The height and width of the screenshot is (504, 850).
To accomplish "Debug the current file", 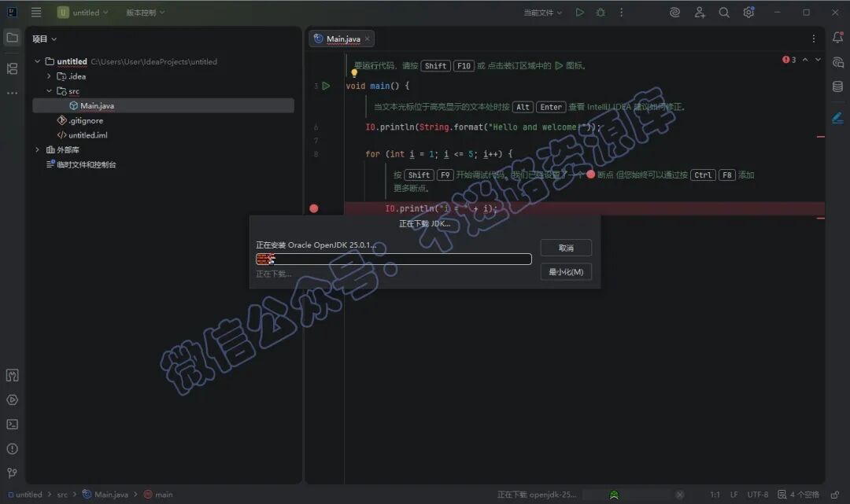I will coord(600,12).
